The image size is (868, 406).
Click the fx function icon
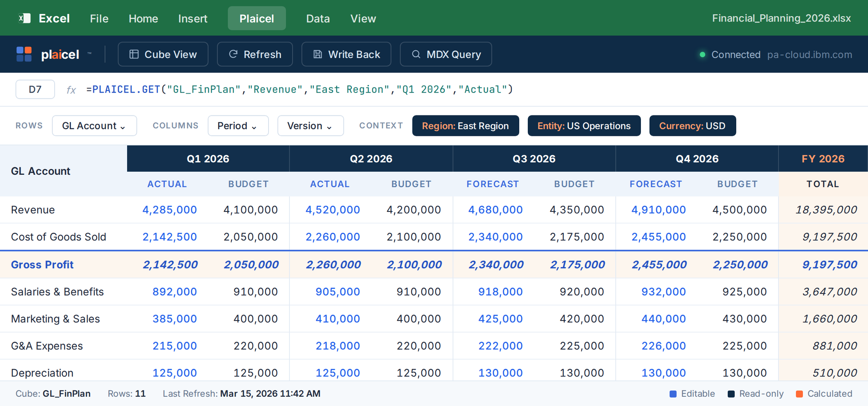71,89
